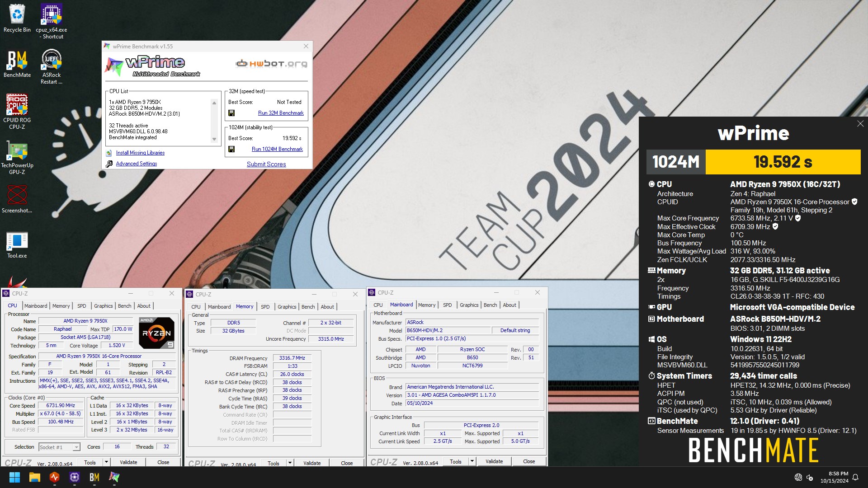
Task: Open Graphics tab in middle CPU-Z window
Action: pos(287,307)
